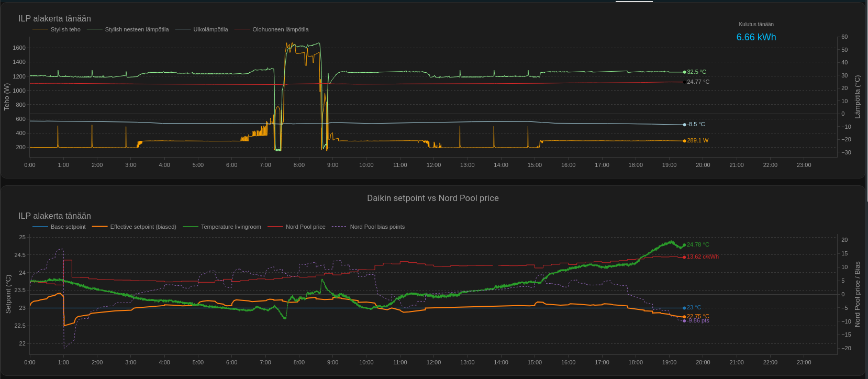Click the Daikin setpoint vs Nord Pool price heading
Image resolution: width=868 pixels, height=379 pixels.
click(x=432, y=198)
